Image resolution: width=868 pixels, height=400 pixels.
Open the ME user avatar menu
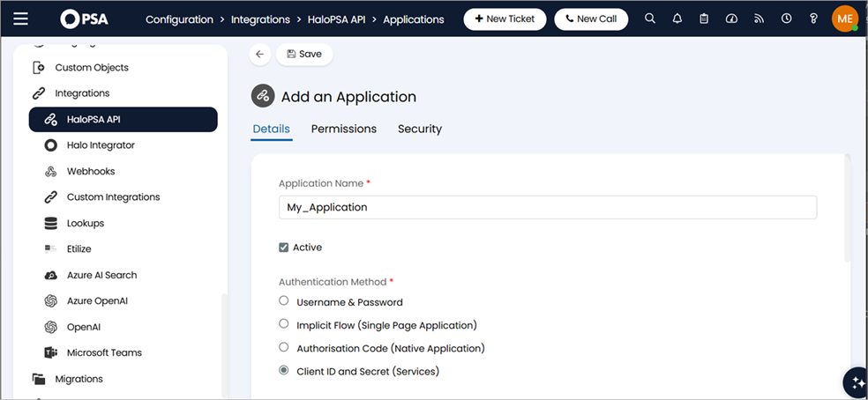pos(845,19)
